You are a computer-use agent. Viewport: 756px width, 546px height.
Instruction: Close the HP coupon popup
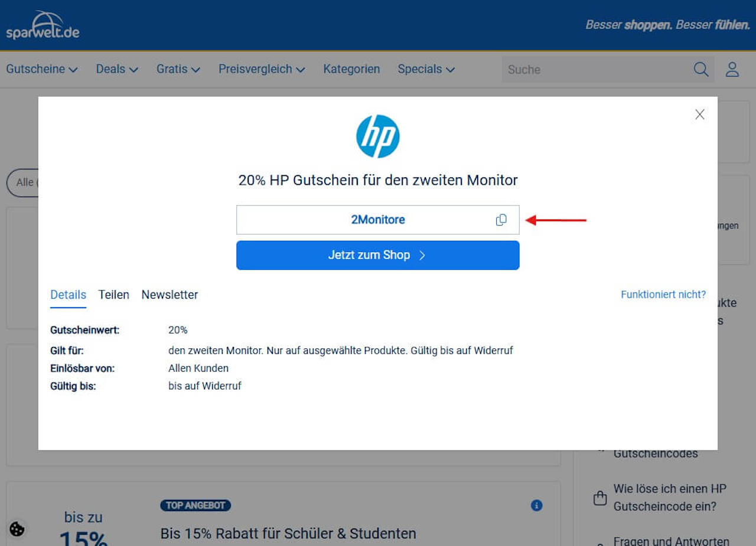pos(700,115)
